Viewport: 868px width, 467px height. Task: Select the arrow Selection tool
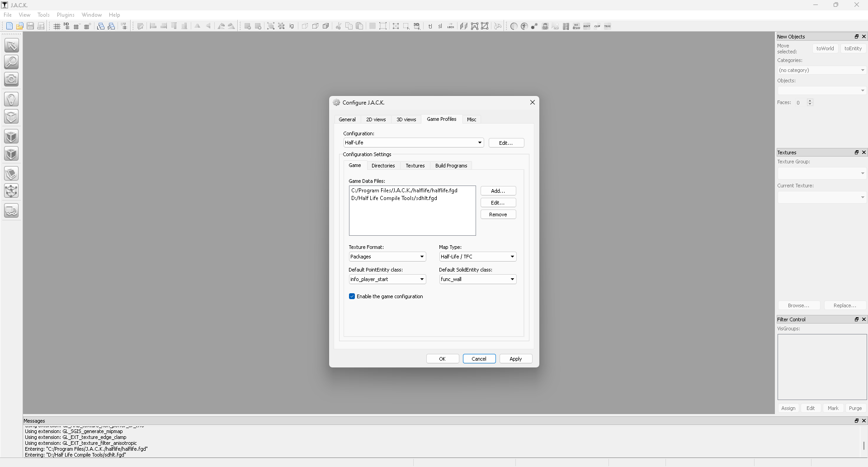click(x=11, y=45)
